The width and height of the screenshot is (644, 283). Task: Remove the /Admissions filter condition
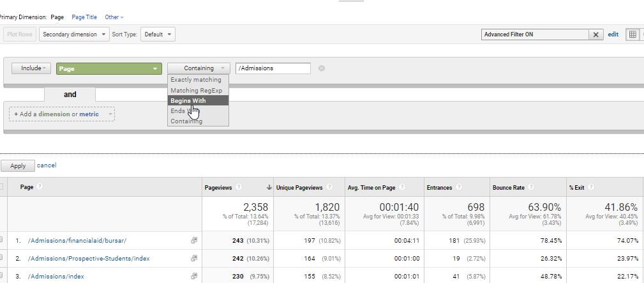pos(322,68)
